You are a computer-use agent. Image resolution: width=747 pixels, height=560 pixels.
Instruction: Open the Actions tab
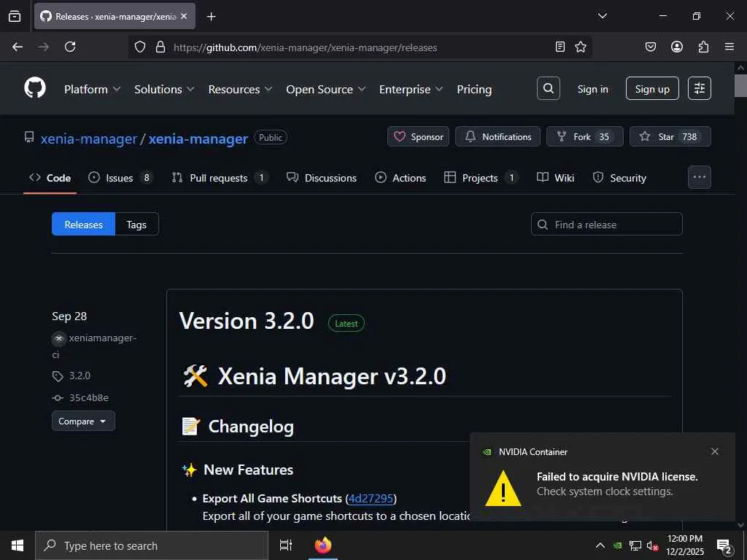point(400,178)
